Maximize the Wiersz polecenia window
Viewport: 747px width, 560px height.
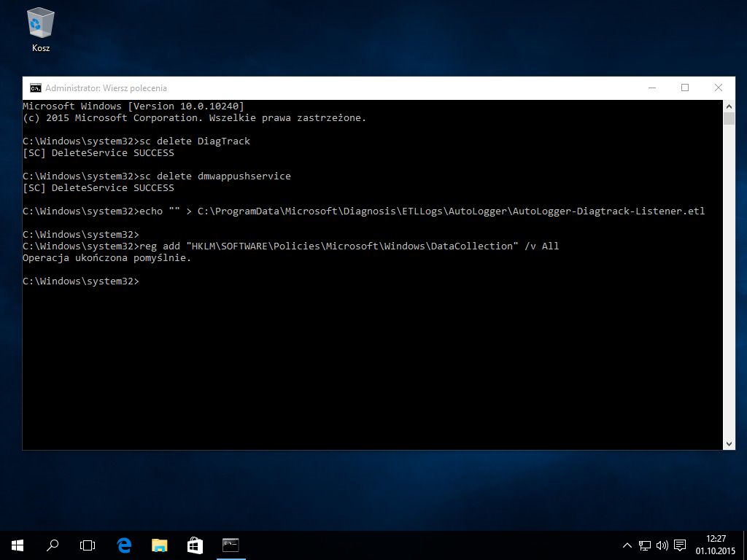pos(685,88)
